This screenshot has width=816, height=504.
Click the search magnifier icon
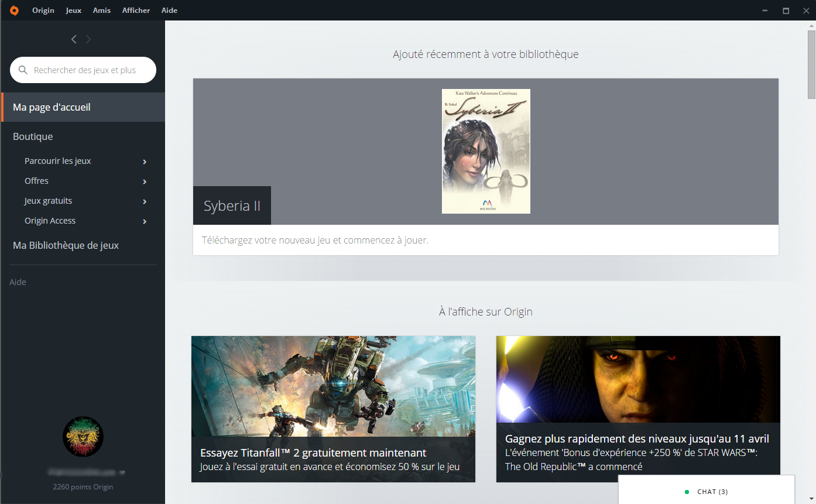(23, 70)
